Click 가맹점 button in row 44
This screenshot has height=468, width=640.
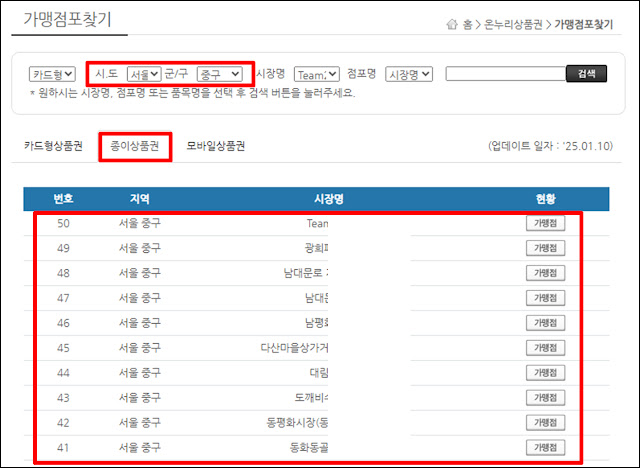(545, 373)
